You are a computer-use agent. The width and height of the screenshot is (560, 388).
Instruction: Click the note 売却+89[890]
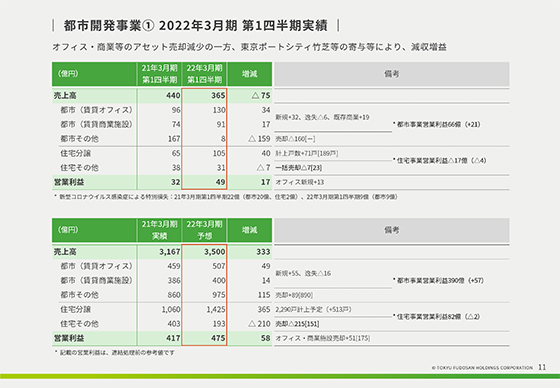pos(294,295)
